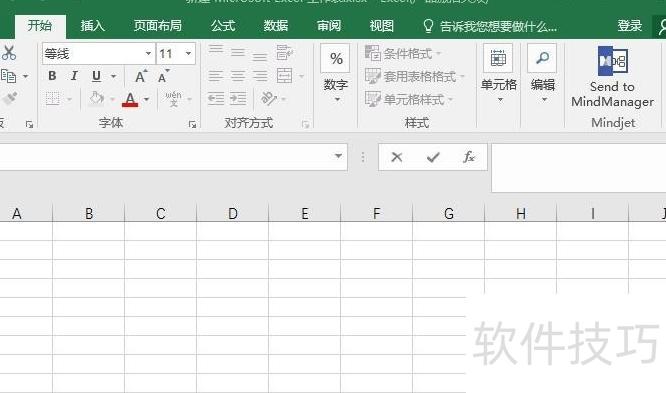Increase font size with large A icon
The height and width of the screenshot is (393, 666).
pyautogui.click(x=141, y=76)
